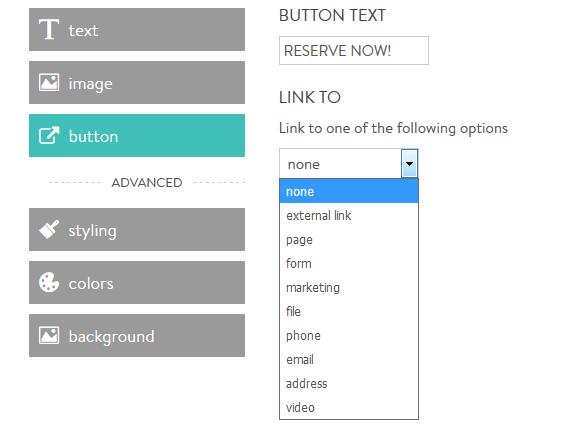Click the text T icon
This screenshot has width=561, height=428.
49,29
